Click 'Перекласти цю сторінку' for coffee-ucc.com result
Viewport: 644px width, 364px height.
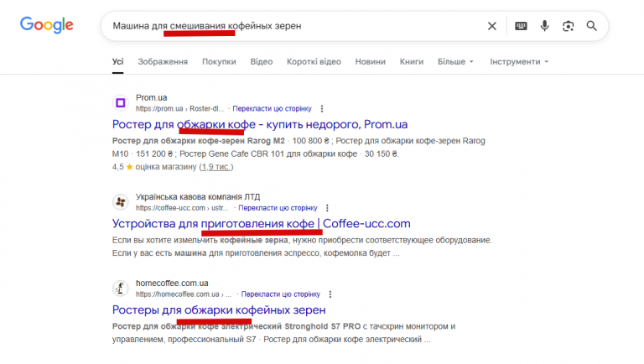point(278,208)
